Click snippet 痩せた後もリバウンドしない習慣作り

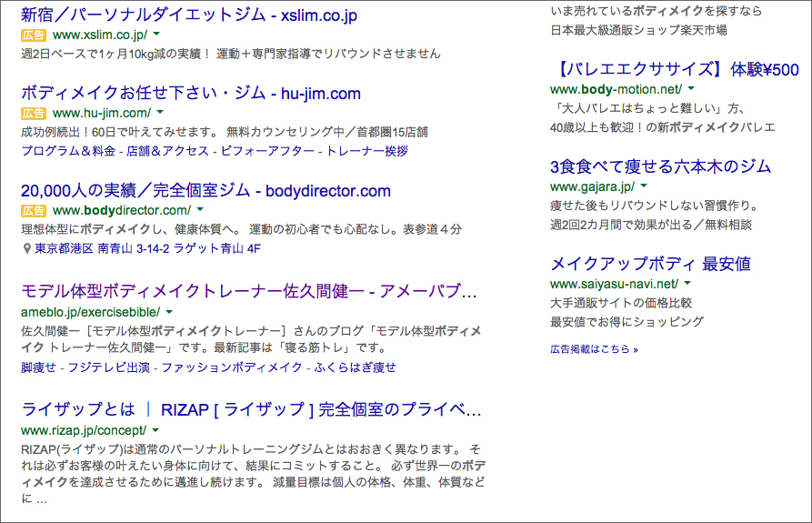pyautogui.click(x=655, y=206)
